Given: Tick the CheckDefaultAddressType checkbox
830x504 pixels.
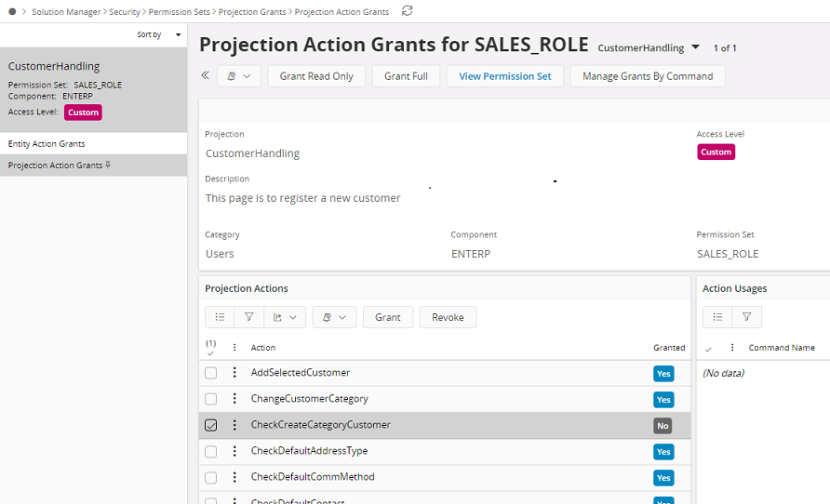Looking at the screenshot, I should point(211,451).
